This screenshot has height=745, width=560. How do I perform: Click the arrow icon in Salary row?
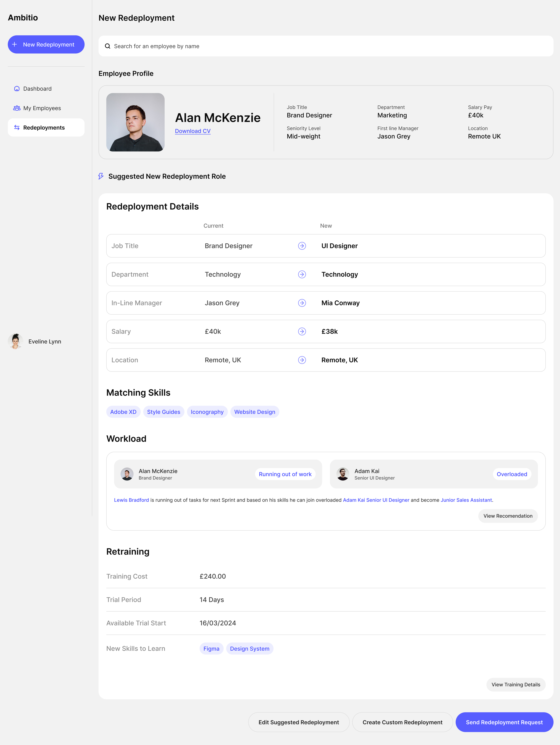(x=302, y=331)
